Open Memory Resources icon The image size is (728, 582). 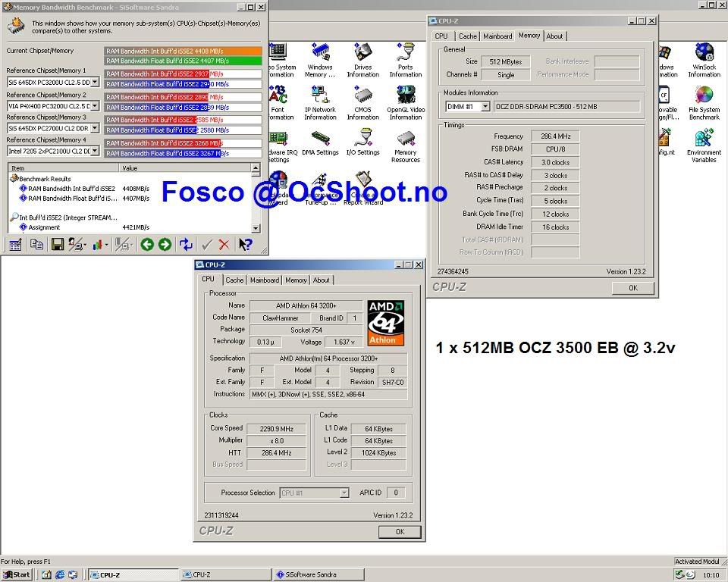click(x=406, y=147)
